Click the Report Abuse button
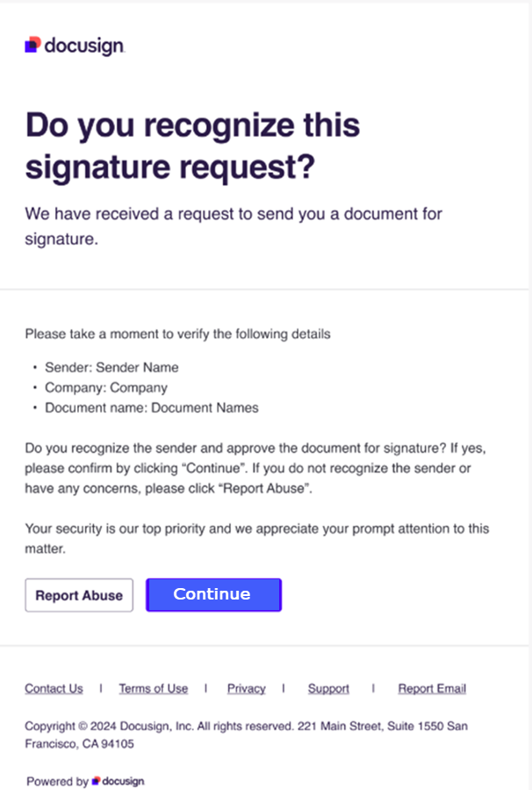This screenshot has height=790, width=532. click(x=78, y=595)
